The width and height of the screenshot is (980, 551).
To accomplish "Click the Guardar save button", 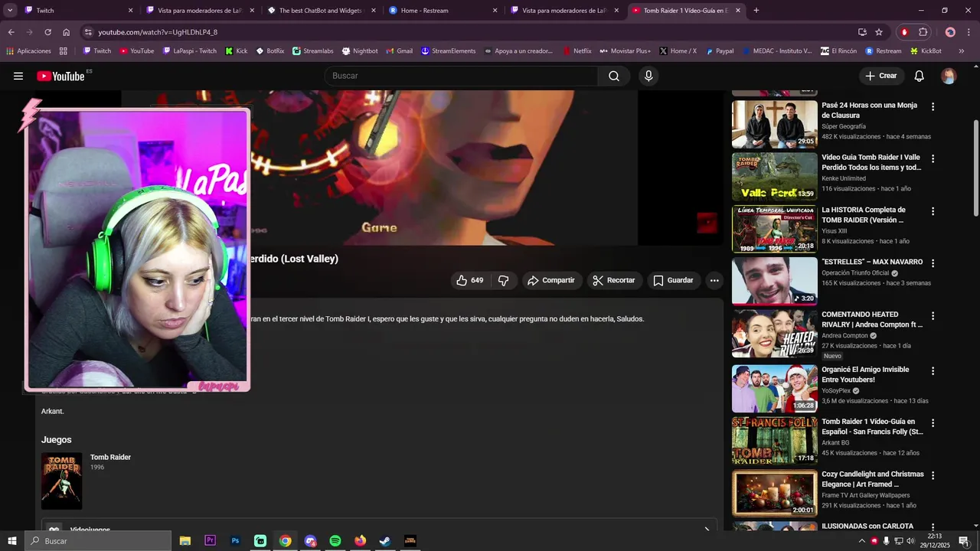I will click(673, 281).
